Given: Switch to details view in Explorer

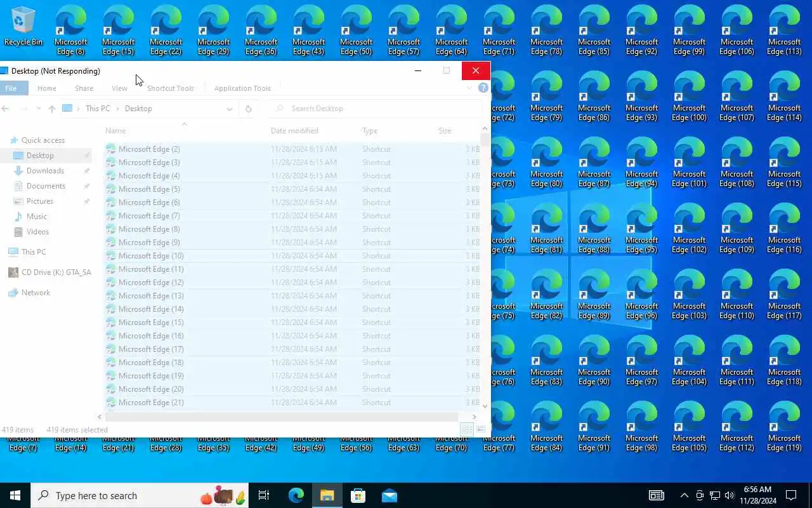Looking at the screenshot, I should pos(467,429).
